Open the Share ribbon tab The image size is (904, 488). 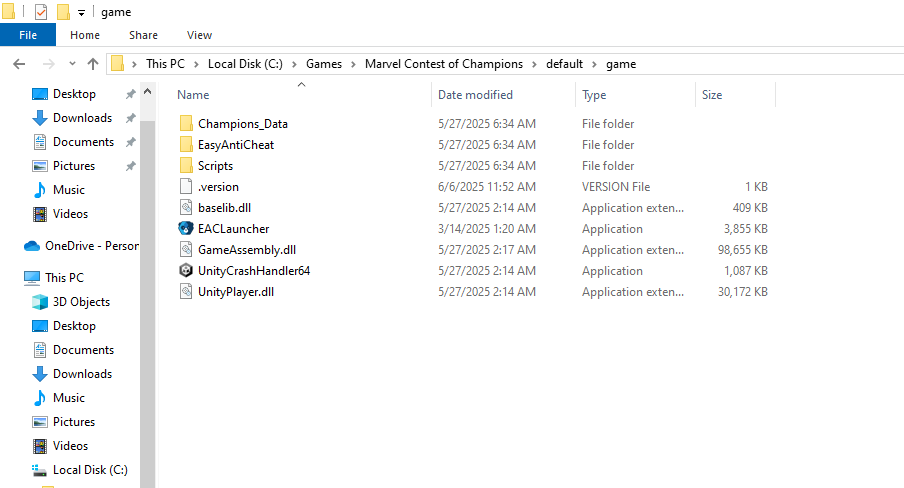144,35
